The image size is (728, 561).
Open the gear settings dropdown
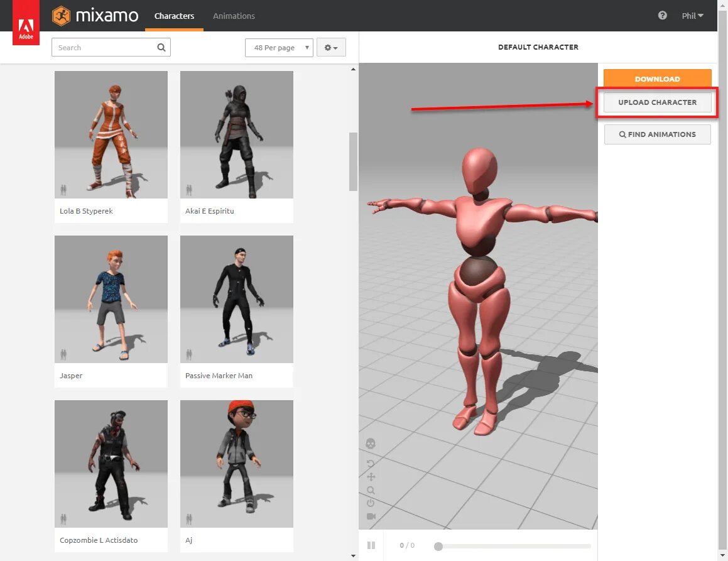331,47
